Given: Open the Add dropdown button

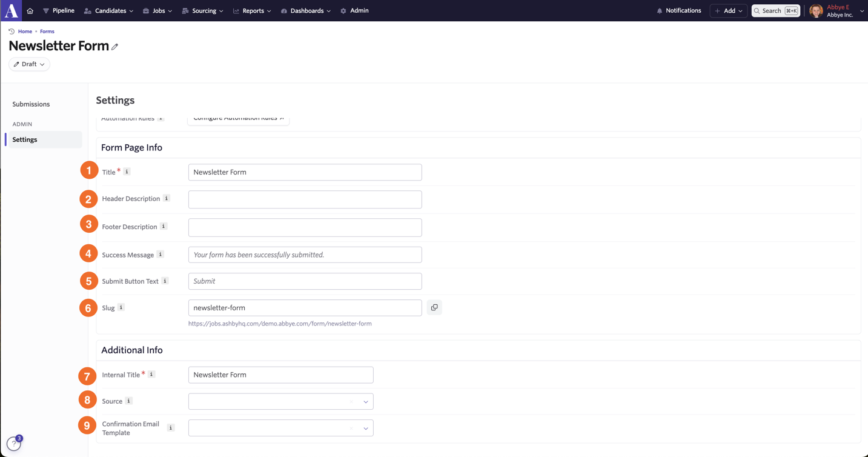Looking at the screenshot, I should click(728, 11).
